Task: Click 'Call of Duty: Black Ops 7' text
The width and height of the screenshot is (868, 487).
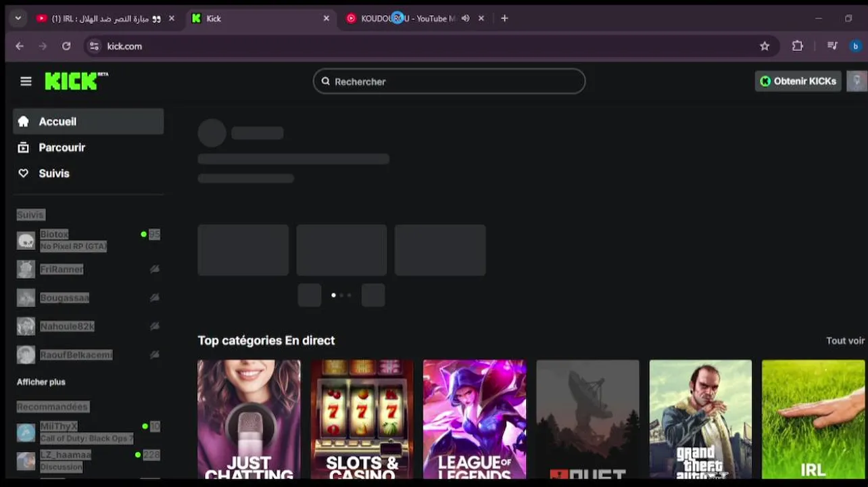Action: click(87, 438)
